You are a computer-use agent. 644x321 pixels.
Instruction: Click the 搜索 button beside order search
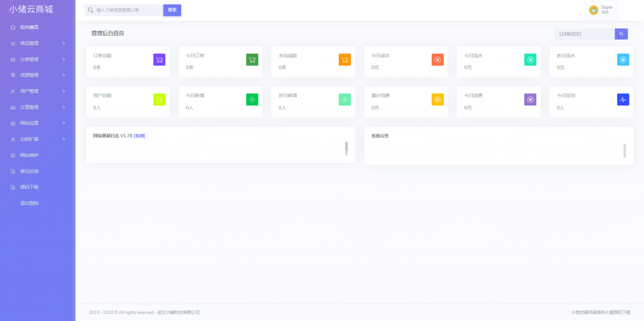coord(172,10)
